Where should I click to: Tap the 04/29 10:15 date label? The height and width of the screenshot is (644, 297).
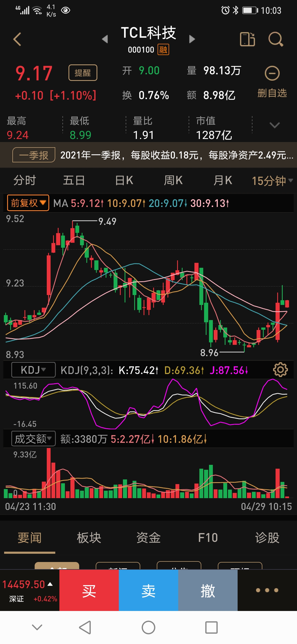coord(266,506)
